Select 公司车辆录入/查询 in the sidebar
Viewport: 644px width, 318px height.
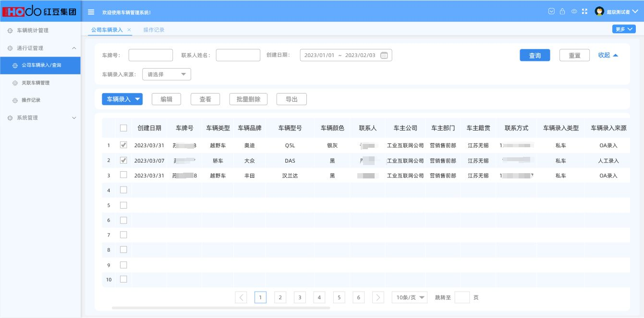40,65
